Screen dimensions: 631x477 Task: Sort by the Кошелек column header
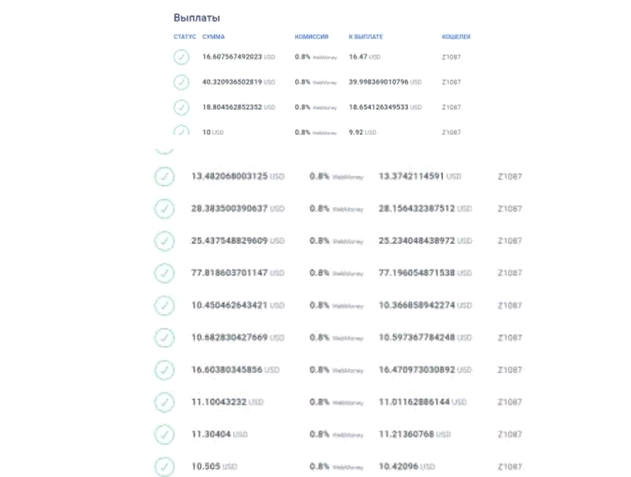[x=456, y=37]
